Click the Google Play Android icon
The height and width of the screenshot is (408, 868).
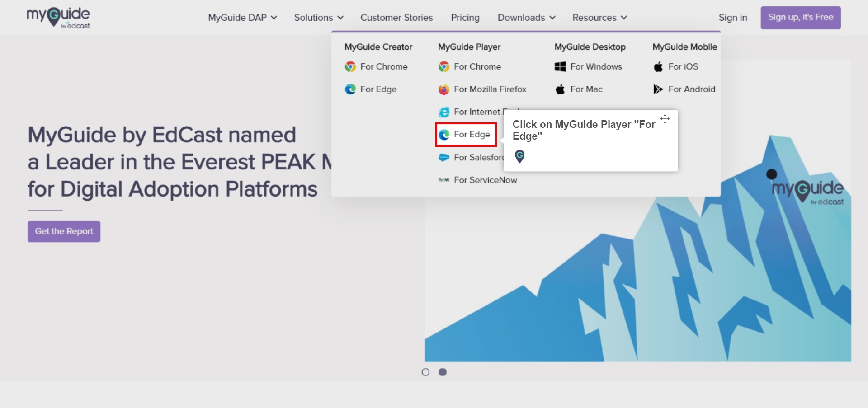658,89
